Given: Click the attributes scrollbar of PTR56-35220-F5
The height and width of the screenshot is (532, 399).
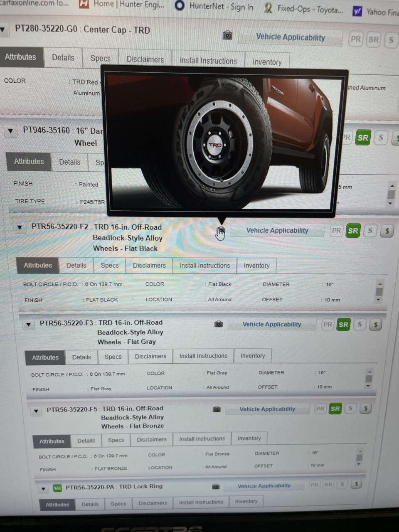Looking at the screenshot, I should click(x=360, y=458).
